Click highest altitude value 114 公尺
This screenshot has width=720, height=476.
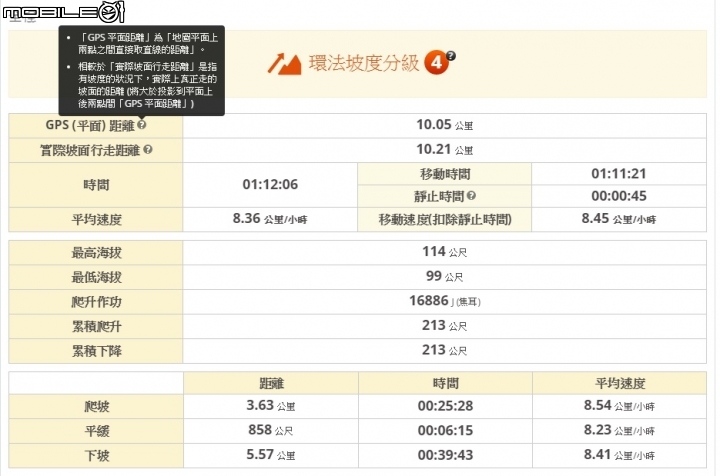tap(444, 252)
